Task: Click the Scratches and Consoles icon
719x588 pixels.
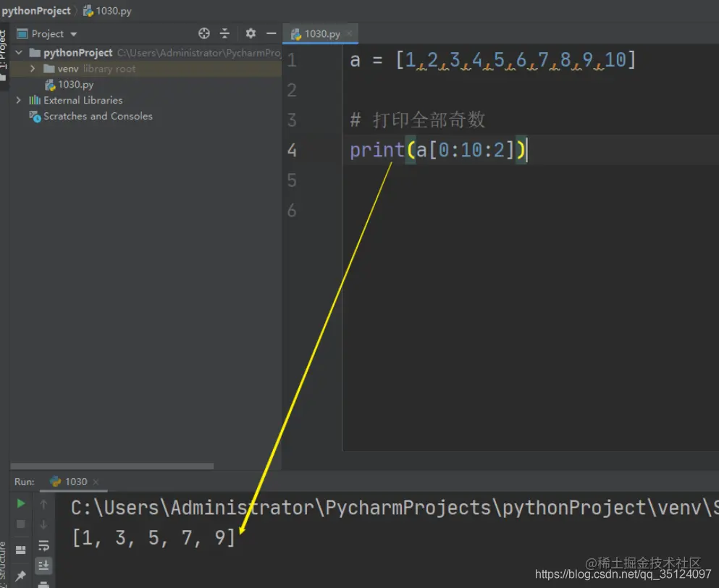Action: coord(35,116)
